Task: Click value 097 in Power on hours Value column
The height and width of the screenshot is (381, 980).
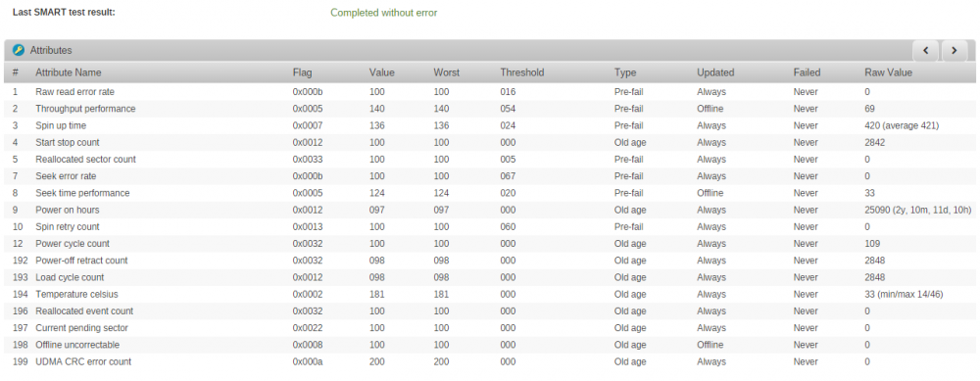Action: coord(377,210)
